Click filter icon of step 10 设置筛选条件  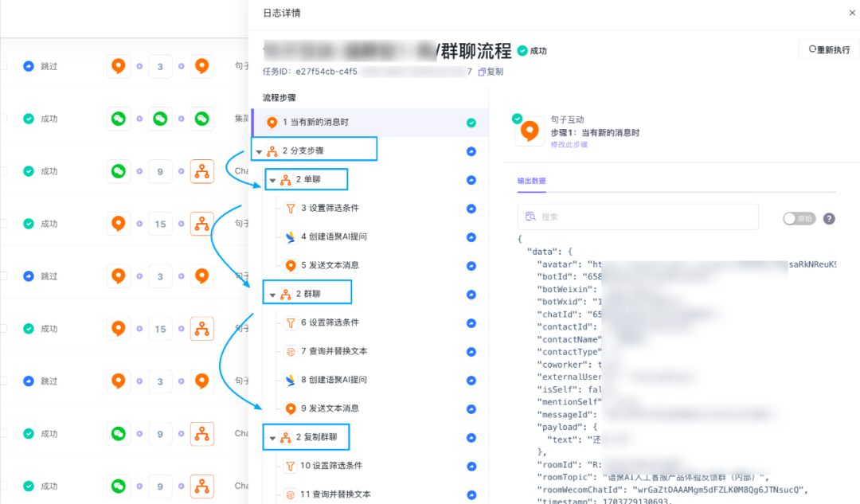(291, 466)
